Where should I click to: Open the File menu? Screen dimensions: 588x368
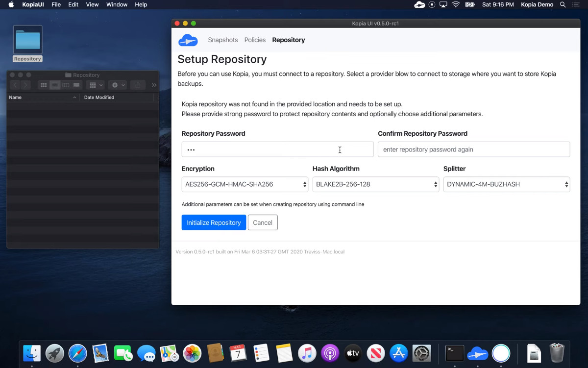(56, 4)
